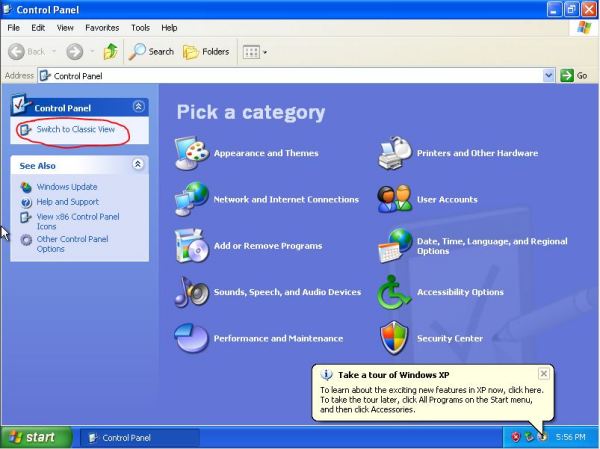
Task: Open the Start menu button
Action: 36,437
